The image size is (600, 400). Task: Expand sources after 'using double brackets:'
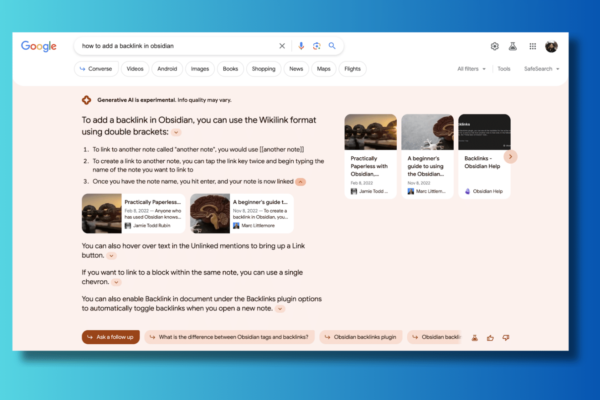(x=176, y=132)
